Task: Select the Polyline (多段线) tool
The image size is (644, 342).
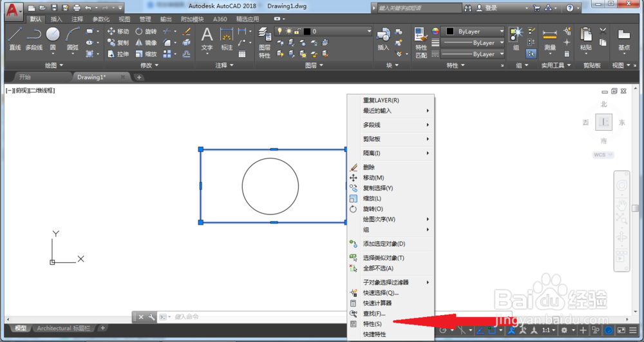Action: (33, 39)
